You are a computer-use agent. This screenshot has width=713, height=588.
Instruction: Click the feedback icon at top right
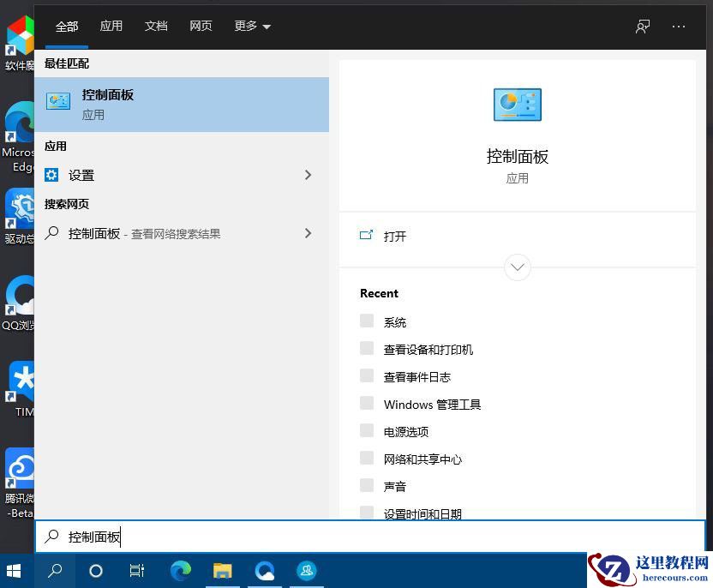point(642,27)
